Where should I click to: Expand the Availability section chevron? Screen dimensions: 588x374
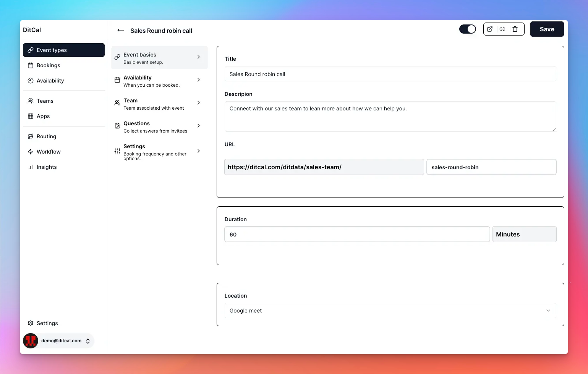(x=198, y=80)
